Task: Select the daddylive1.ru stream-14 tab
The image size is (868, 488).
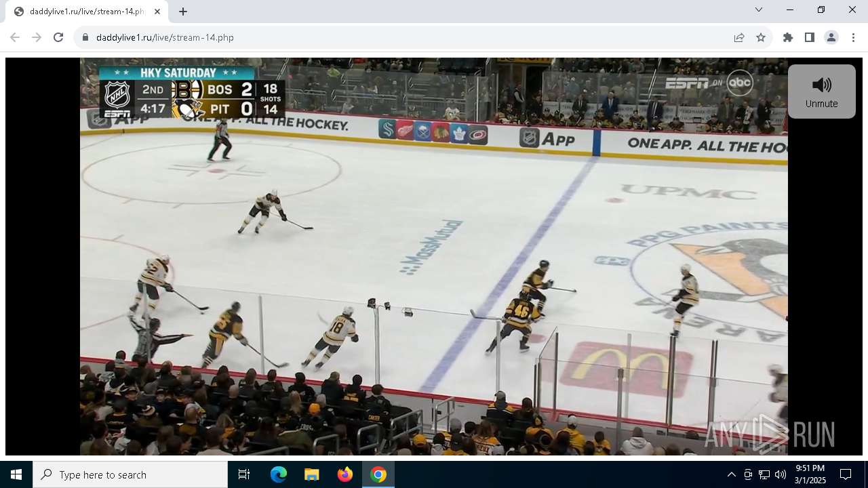Action: coord(87,12)
